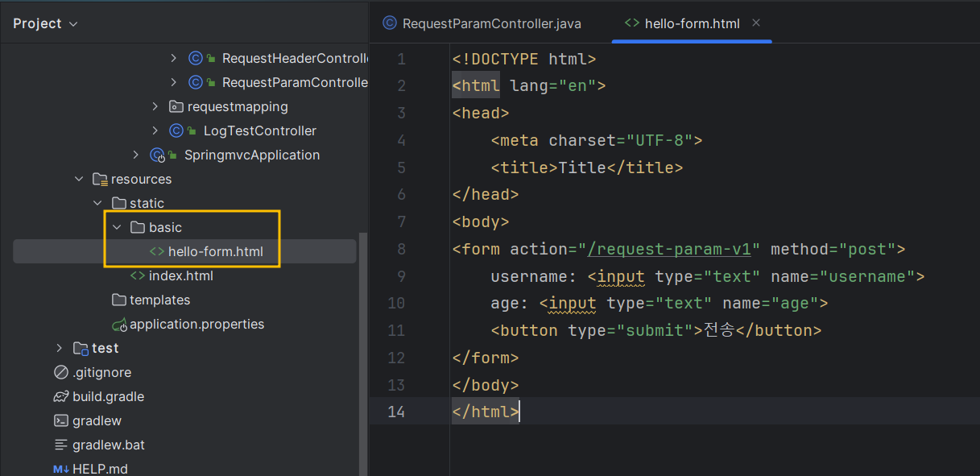Click the requestmapping package icon
This screenshot has height=476, width=980.
pos(176,106)
